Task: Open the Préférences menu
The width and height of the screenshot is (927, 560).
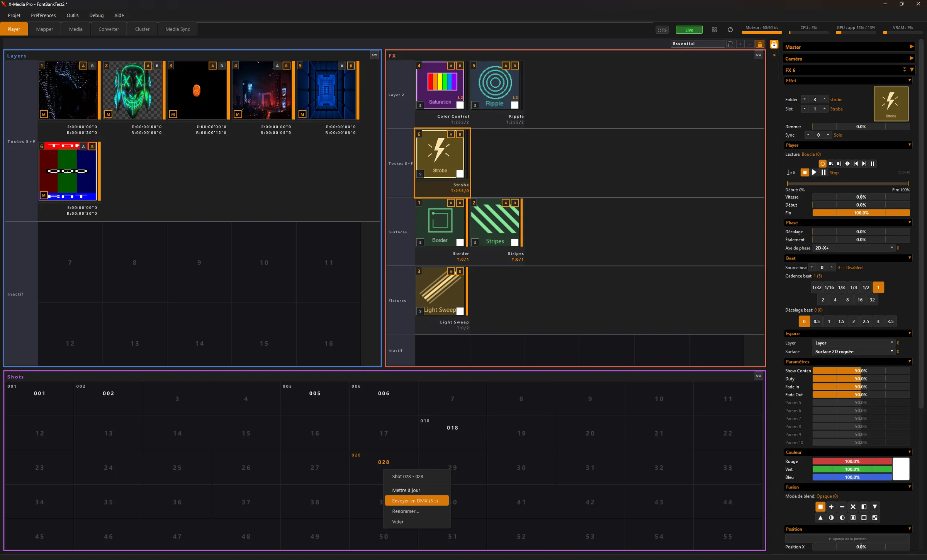Action: [x=43, y=15]
